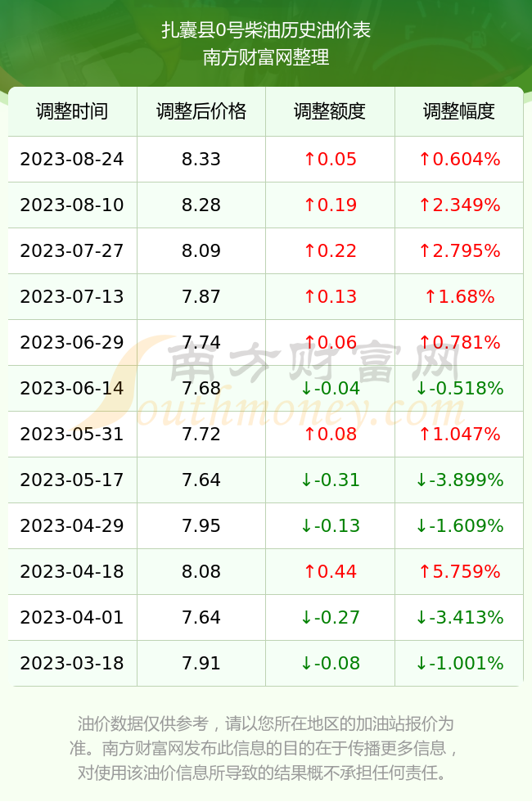Click the ↑5.759% percentage cell

(459, 571)
